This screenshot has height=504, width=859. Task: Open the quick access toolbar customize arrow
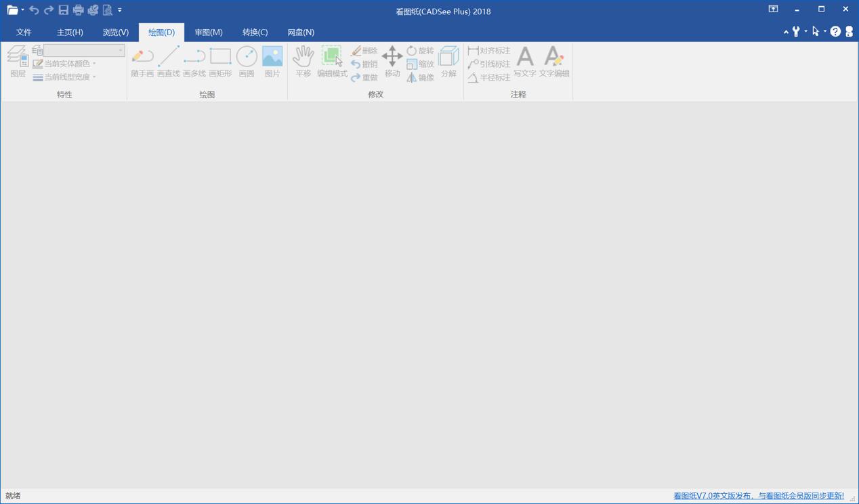coord(120,10)
